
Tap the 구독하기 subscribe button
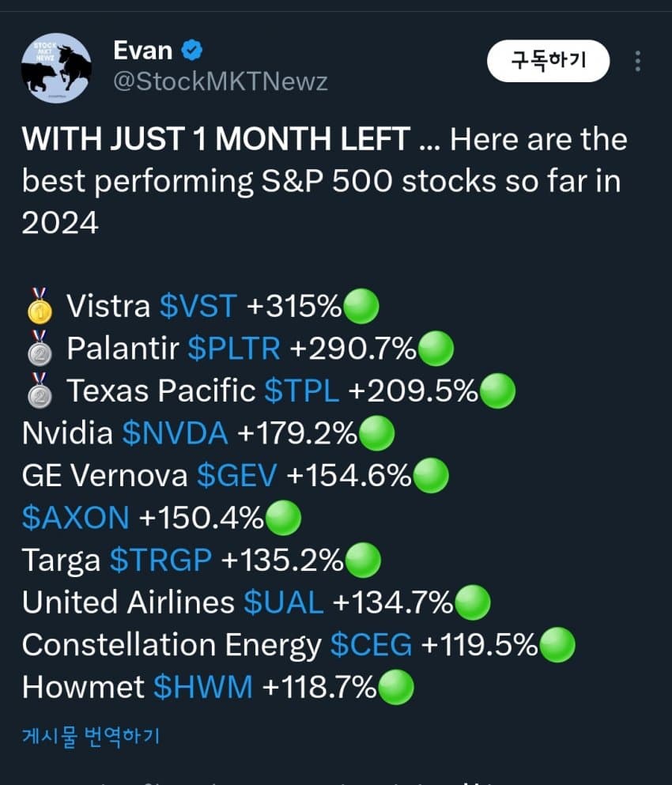[549, 61]
